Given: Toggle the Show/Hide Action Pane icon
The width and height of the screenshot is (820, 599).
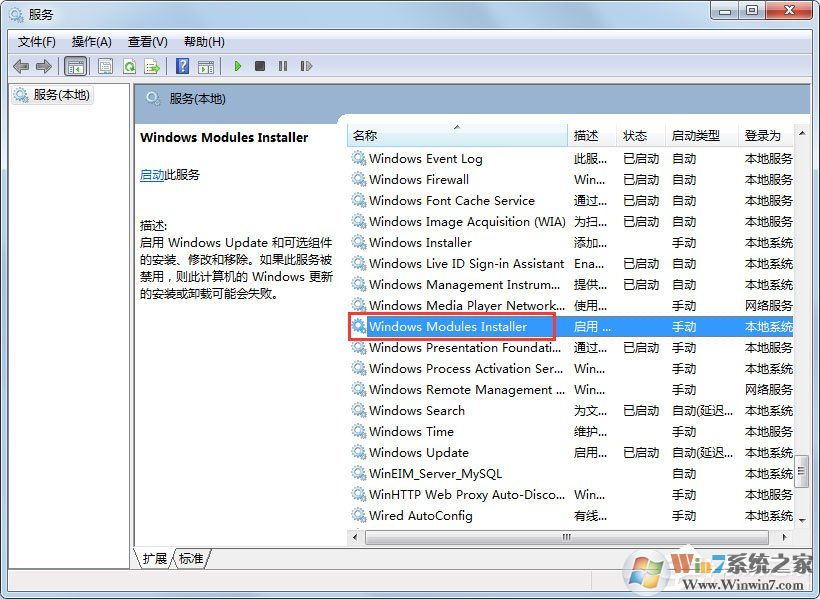Looking at the screenshot, I should 206,66.
